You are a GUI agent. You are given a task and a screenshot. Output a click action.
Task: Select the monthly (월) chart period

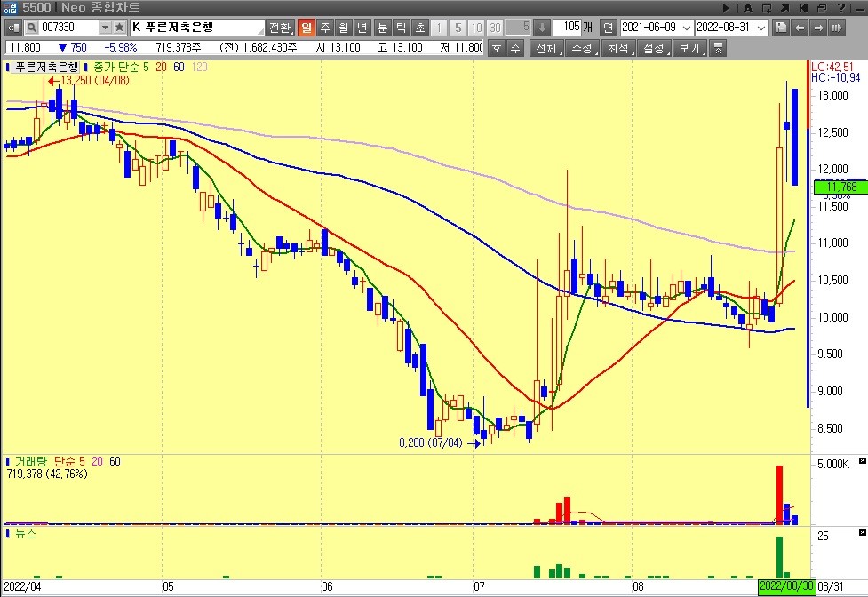click(x=344, y=28)
